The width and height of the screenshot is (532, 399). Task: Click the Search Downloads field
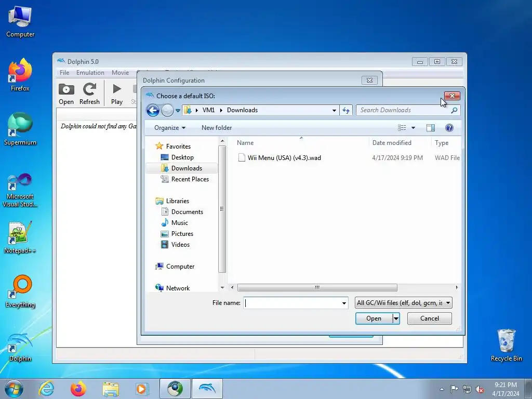[404, 110]
